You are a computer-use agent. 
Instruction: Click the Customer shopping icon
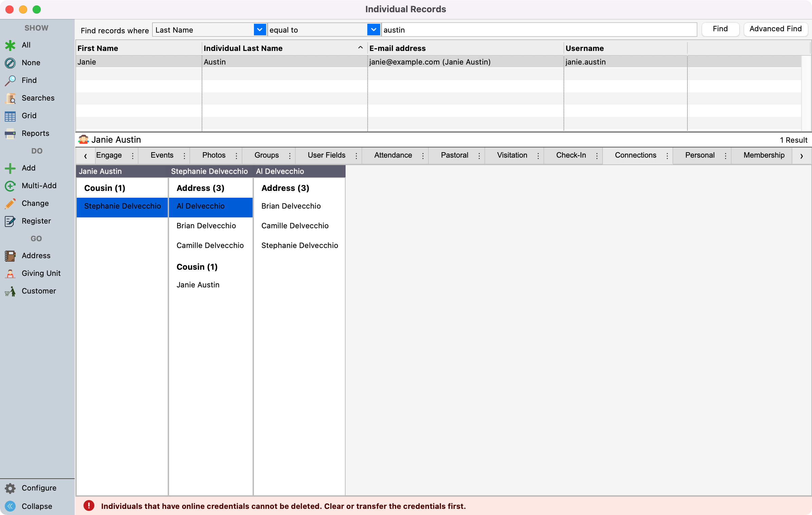click(x=10, y=291)
